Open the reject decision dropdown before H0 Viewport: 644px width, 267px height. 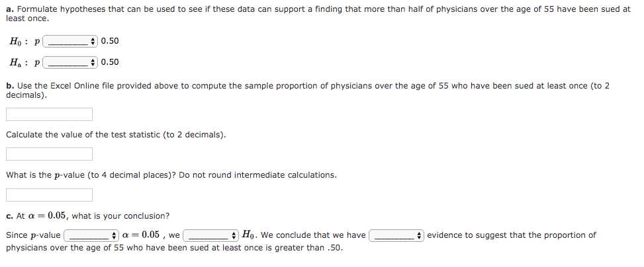pyautogui.click(x=210, y=235)
